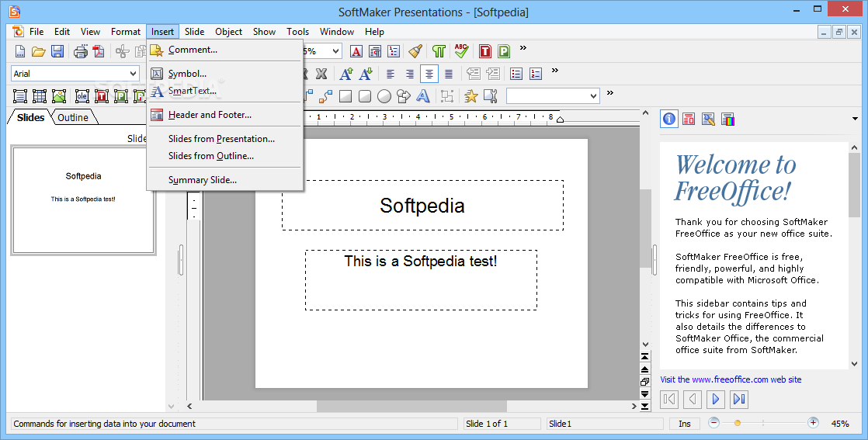This screenshot has height=440, width=868.
Task: Select the ellipse drawing tool
Action: coord(384,96)
